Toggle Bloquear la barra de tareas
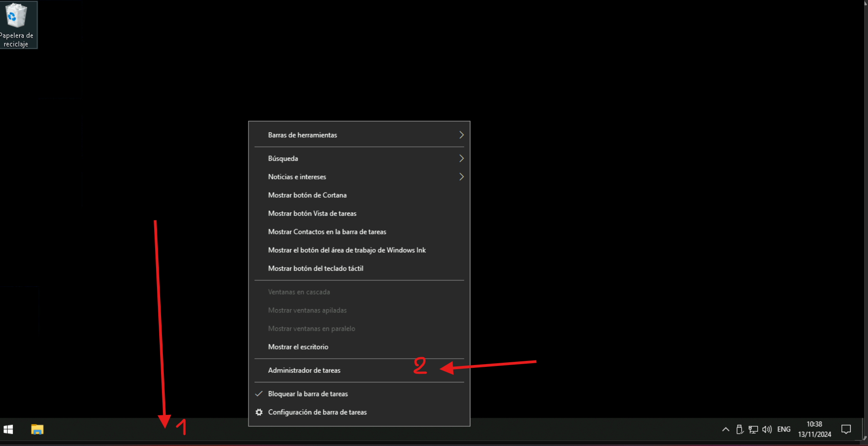Image resolution: width=868 pixels, height=446 pixels. click(307, 394)
